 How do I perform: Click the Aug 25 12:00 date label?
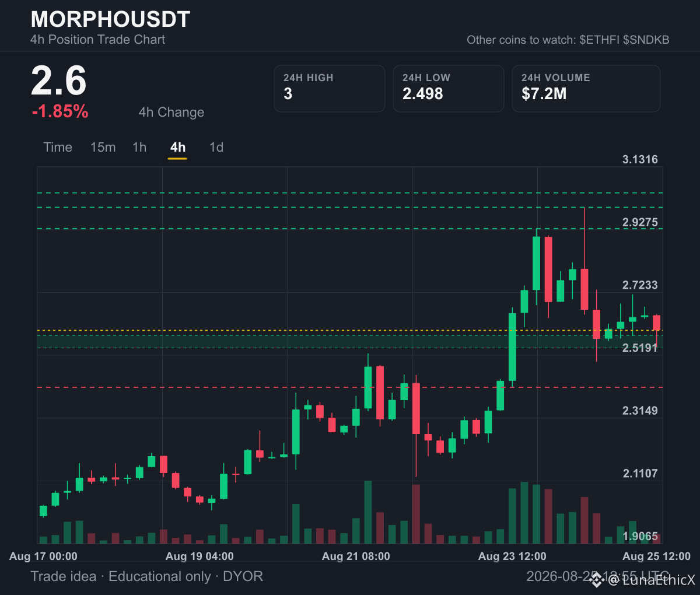click(656, 556)
